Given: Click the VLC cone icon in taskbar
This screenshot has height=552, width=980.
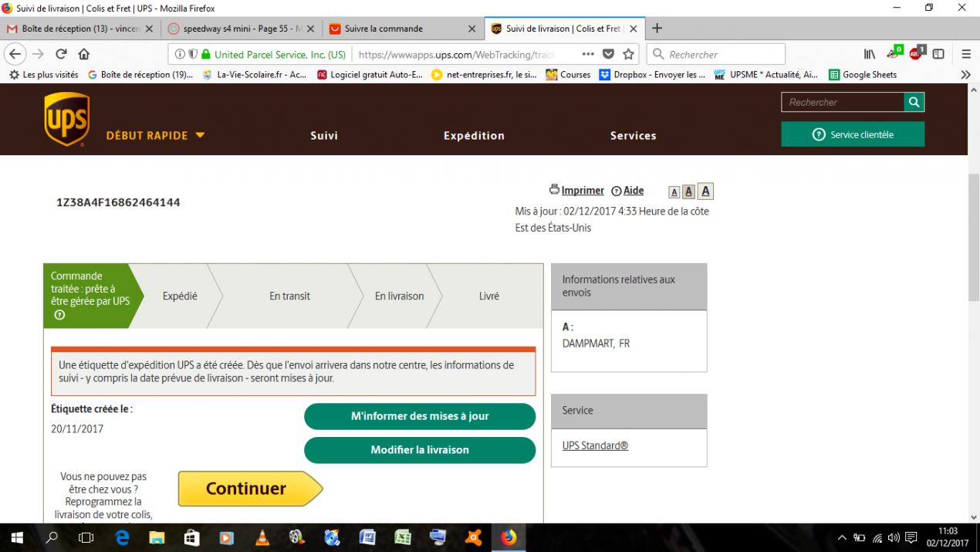Looking at the screenshot, I should [262, 538].
